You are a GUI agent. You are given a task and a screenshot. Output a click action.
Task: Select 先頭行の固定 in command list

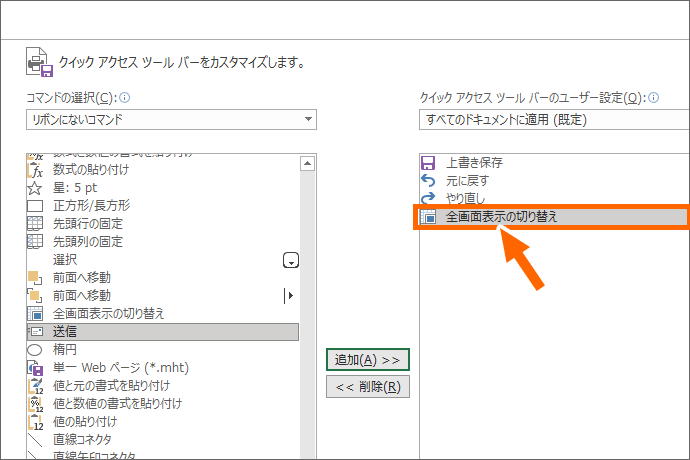[88, 224]
